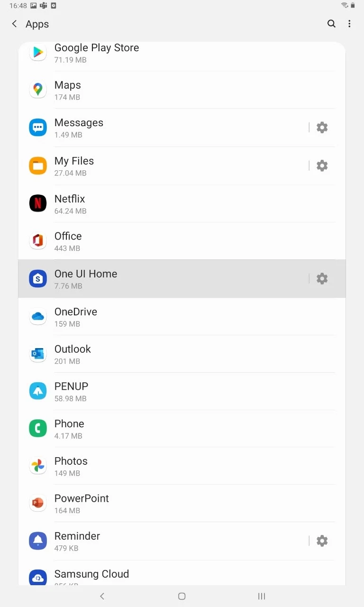The width and height of the screenshot is (364, 607).
Task: Open Photos app info
Action: pyautogui.click(x=182, y=466)
